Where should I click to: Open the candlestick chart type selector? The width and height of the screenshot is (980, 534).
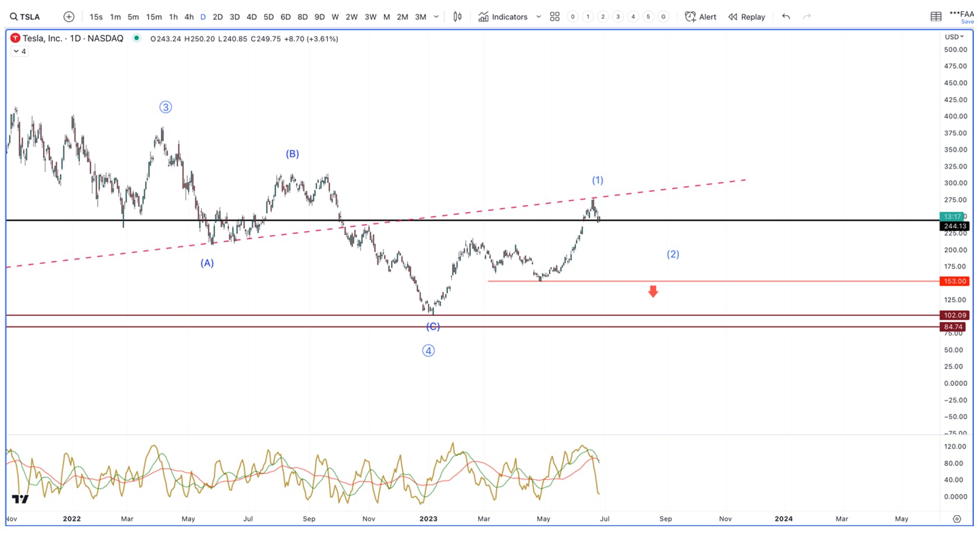pos(457,17)
